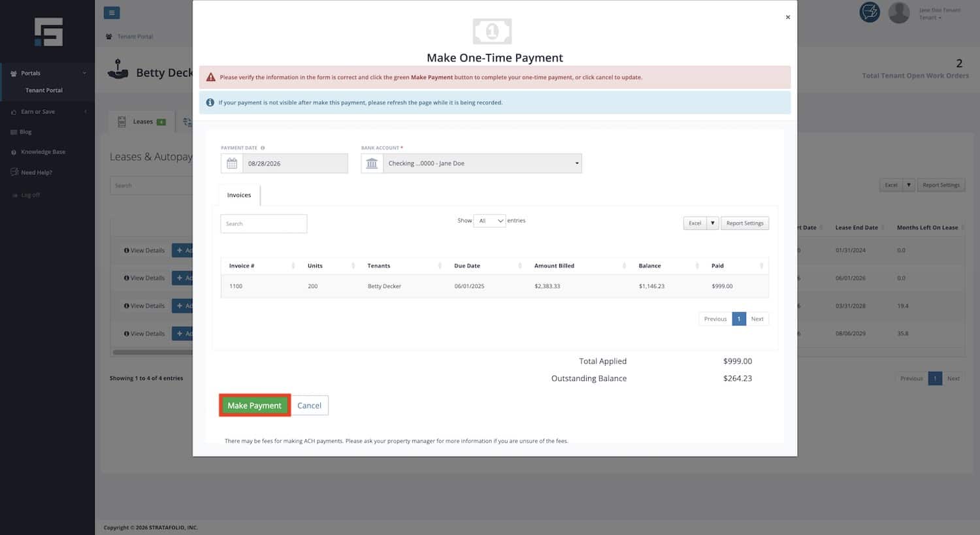Open the Knowledge Base sidebar item
The height and width of the screenshot is (535, 980).
click(x=43, y=152)
